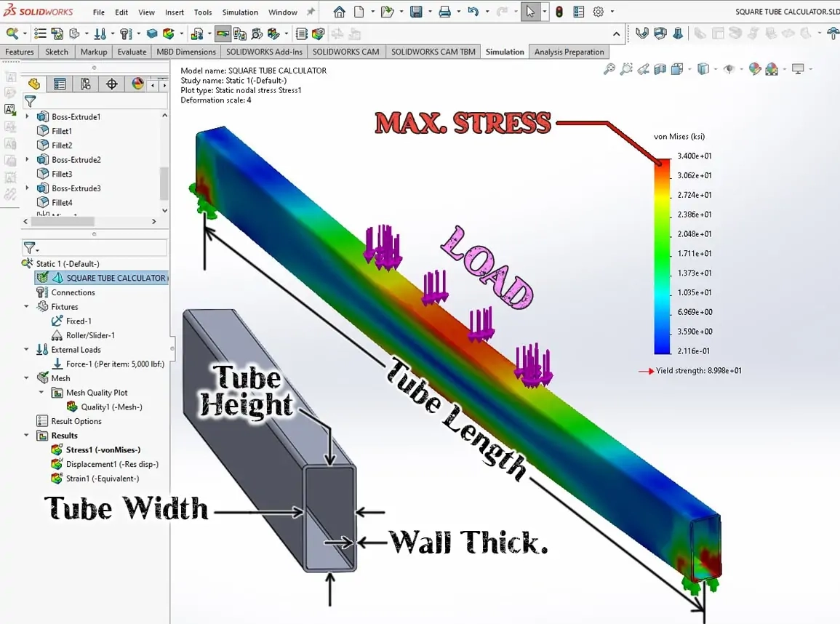840x624 pixels.
Task: Expand the Boss-Extrude2 feature
Action: [28, 159]
